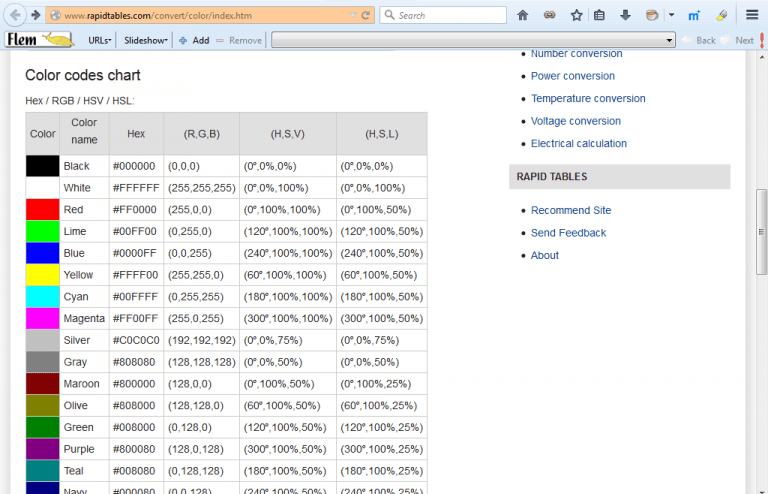Screen dimensions: 768x494
Task: Follow the Voltage conversion link
Action: tap(575, 121)
